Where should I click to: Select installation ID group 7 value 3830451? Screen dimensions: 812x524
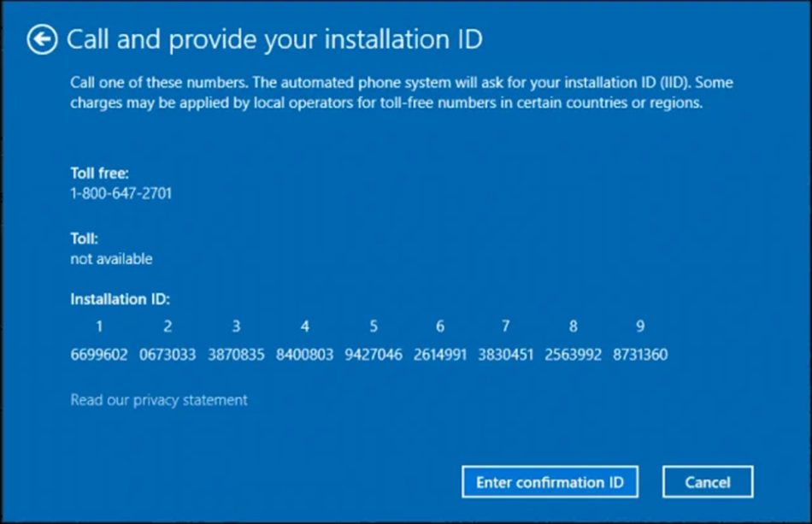click(x=506, y=354)
